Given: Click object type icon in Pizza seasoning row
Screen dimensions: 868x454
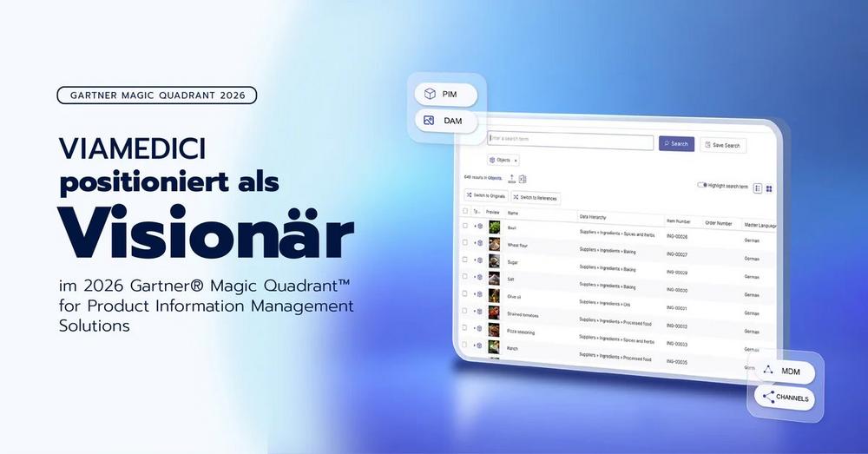Looking at the screenshot, I should click(x=480, y=329).
